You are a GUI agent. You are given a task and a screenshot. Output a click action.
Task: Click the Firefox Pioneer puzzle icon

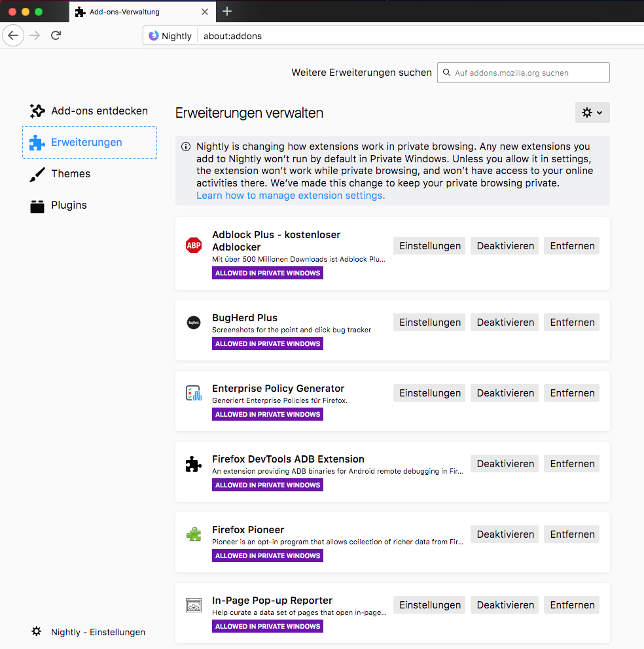[x=194, y=535]
